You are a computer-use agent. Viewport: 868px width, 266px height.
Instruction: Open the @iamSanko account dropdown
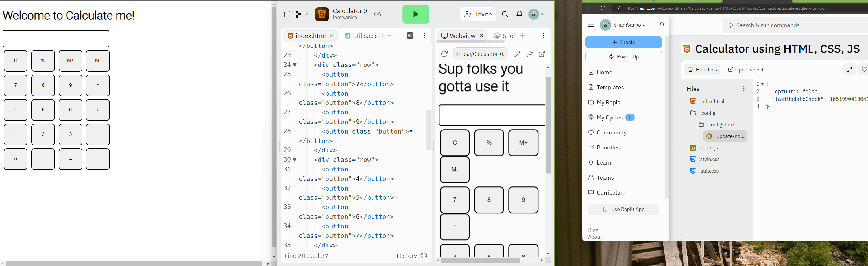pos(629,25)
